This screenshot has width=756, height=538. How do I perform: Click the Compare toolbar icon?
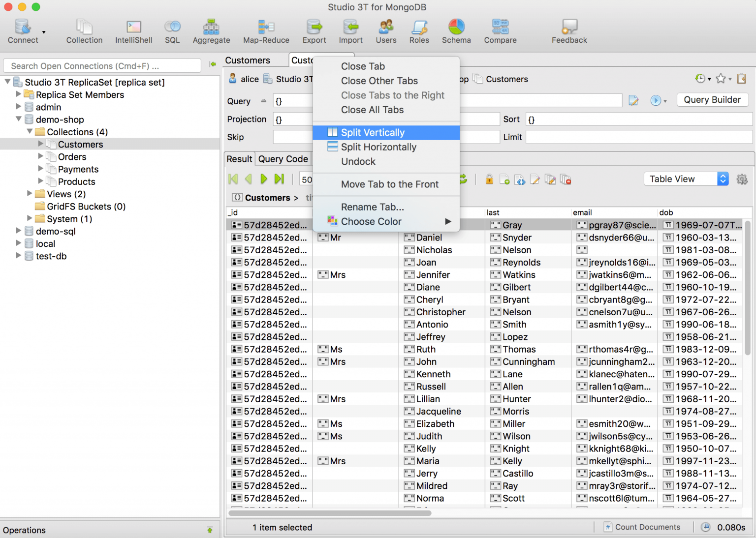[500, 30]
